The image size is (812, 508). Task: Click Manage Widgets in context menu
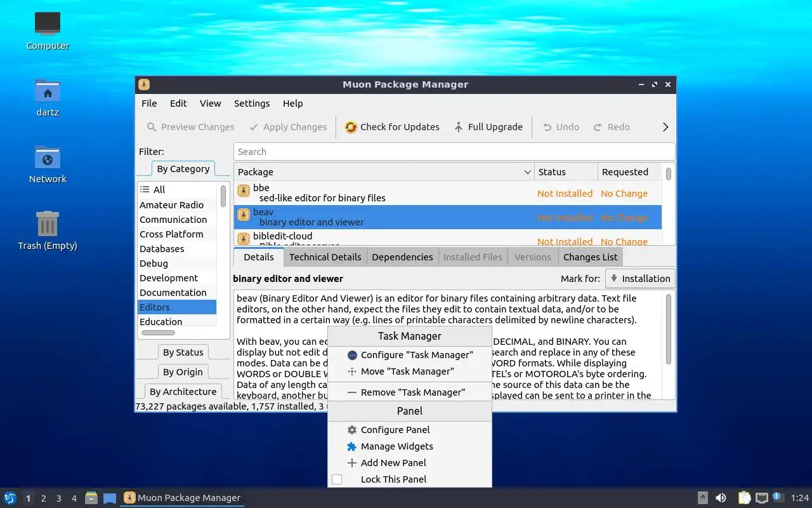[x=410, y=446]
